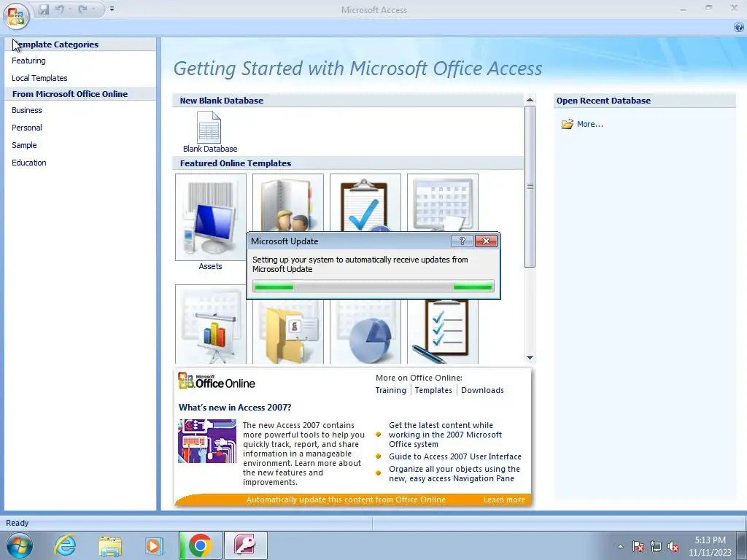747x560 pixels.
Task: Open Guide to Access 2007 User Interface
Action: tap(455, 456)
